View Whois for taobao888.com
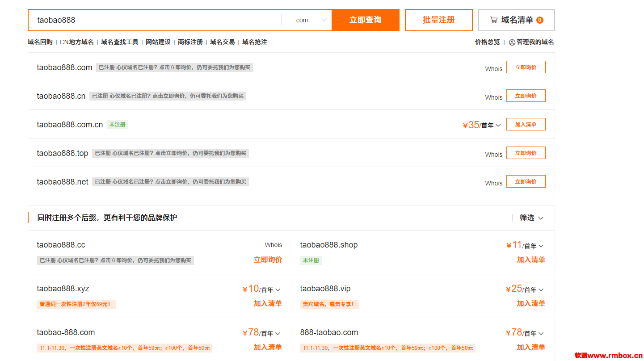The width and height of the screenshot is (644, 361). [494, 69]
